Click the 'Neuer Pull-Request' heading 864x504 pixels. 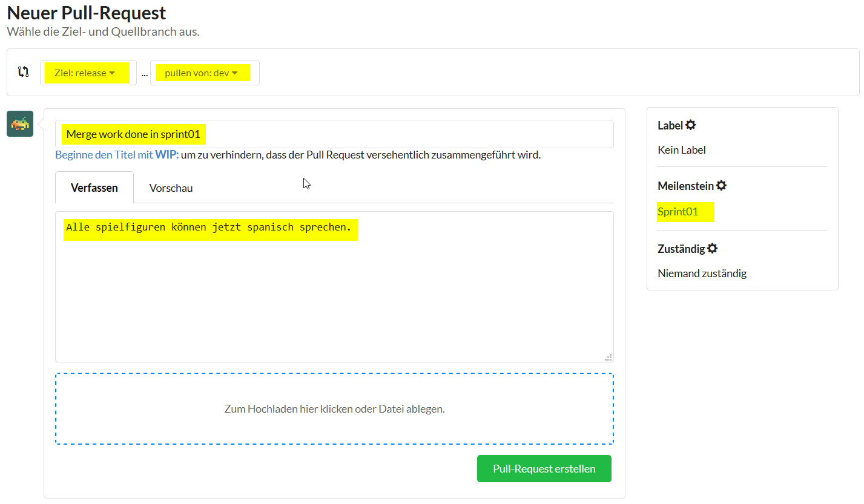click(87, 13)
